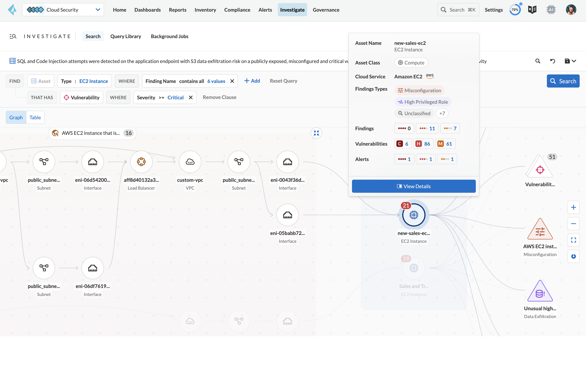The height and width of the screenshot is (367, 588).
Task: Download the graph using the download icon
Action: pyautogui.click(x=573, y=256)
